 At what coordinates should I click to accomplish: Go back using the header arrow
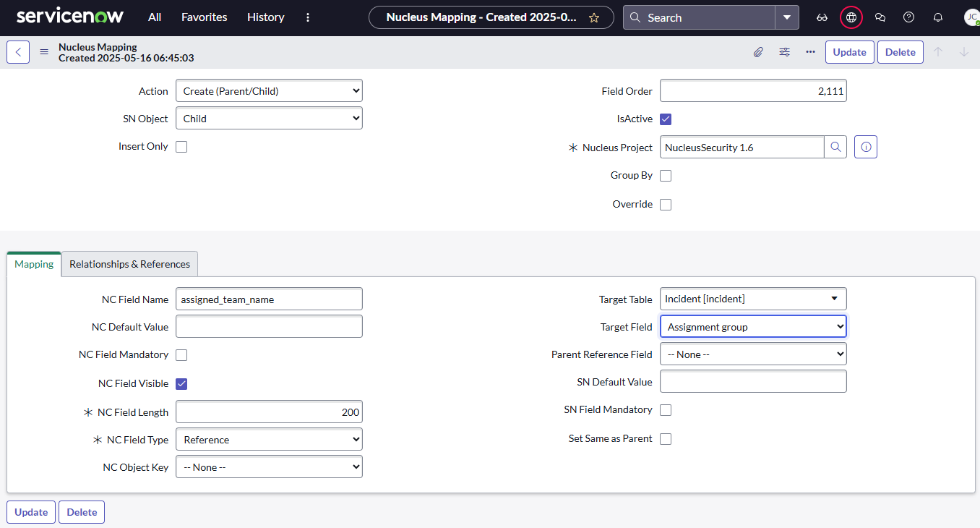pos(18,52)
